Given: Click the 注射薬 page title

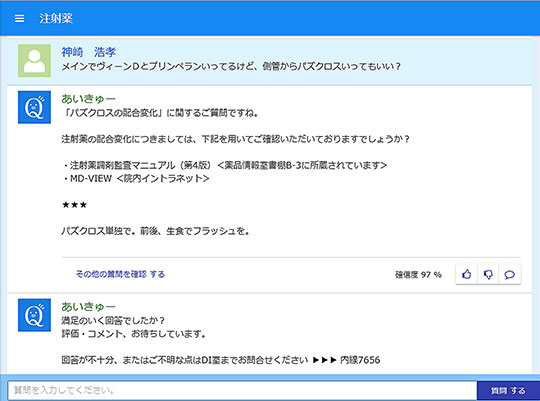Looking at the screenshot, I should click(x=55, y=18).
